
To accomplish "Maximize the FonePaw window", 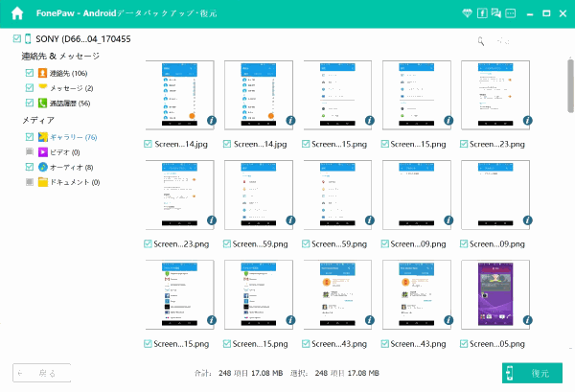I will [x=546, y=13].
